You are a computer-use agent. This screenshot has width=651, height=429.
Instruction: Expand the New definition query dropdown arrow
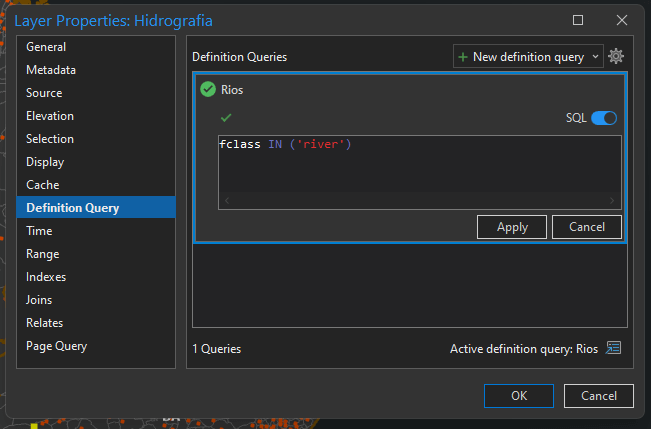tap(596, 57)
